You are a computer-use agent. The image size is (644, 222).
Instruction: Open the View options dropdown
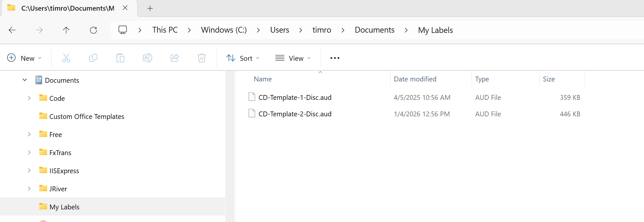(293, 58)
